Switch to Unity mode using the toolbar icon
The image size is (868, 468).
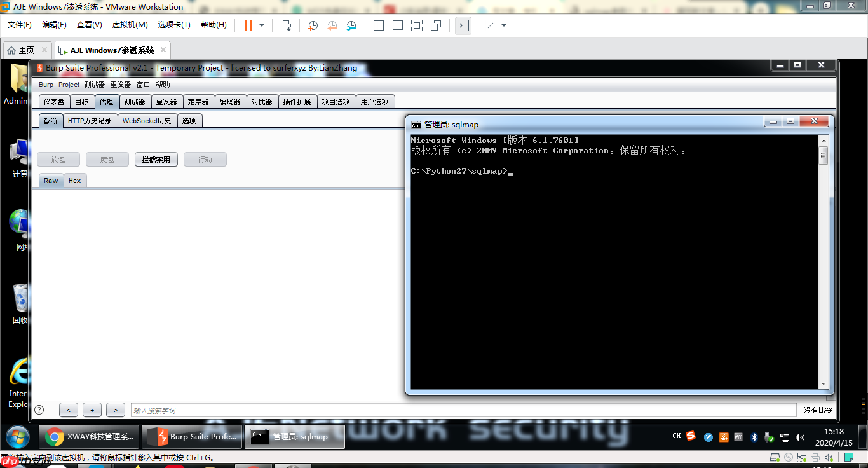click(435, 25)
